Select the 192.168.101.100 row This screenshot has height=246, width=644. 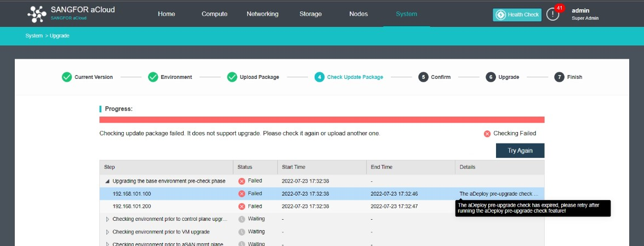pyautogui.click(x=322, y=193)
